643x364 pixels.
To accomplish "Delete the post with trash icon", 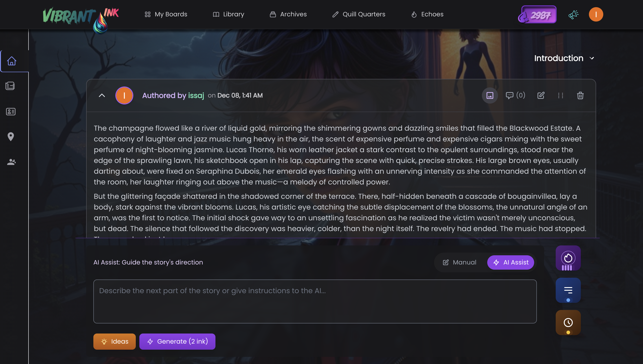I will pos(580,95).
